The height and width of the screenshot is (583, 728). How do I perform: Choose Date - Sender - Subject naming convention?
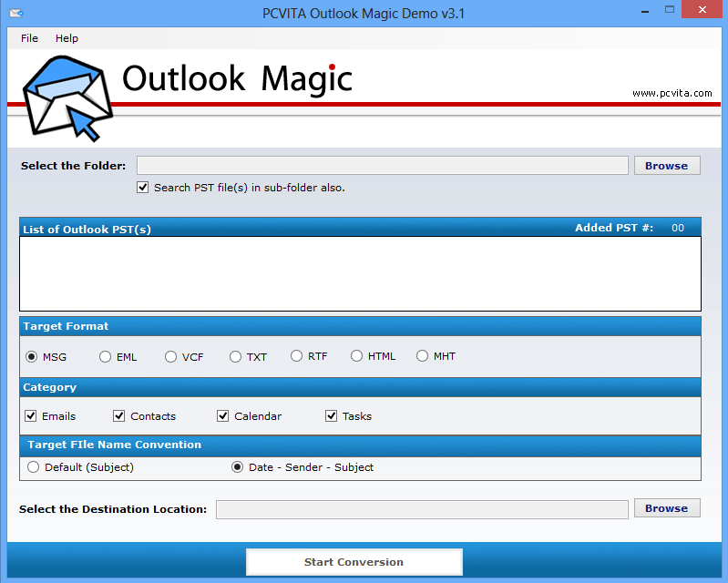237,467
